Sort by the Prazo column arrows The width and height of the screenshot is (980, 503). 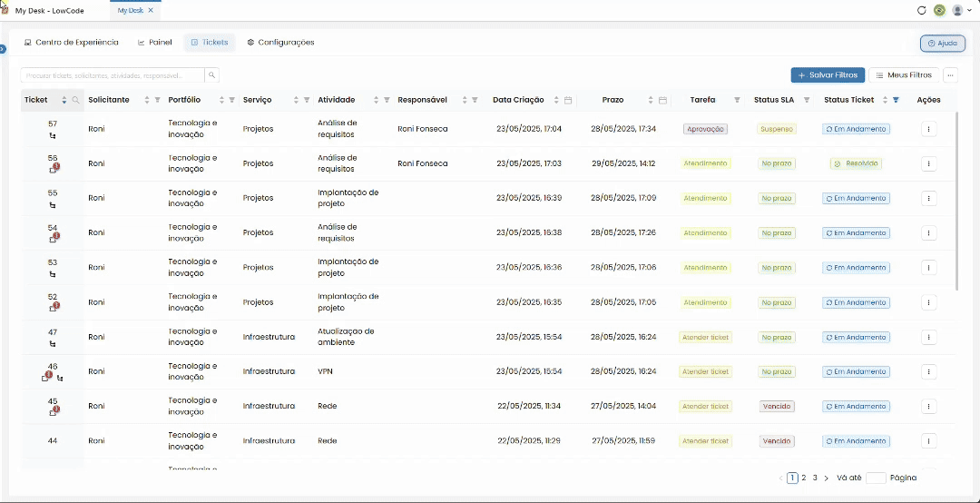(651, 100)
